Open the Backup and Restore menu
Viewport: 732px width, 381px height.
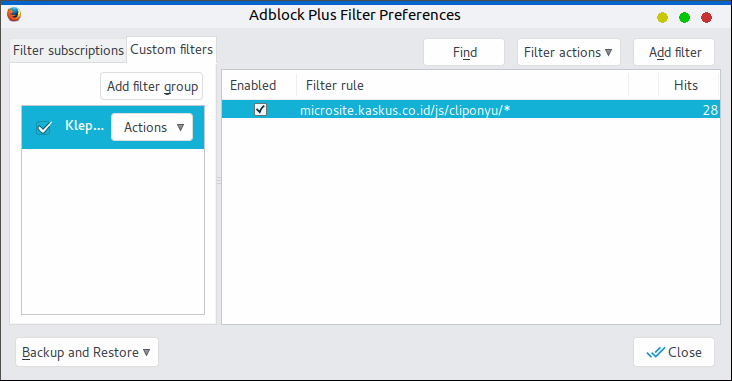click(87, 352)
